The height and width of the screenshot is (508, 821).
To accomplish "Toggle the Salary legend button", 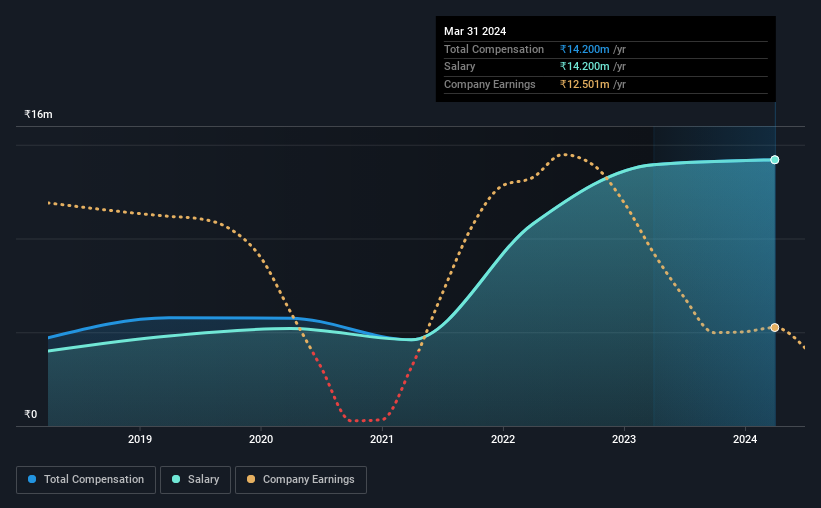I will point(195,480).
